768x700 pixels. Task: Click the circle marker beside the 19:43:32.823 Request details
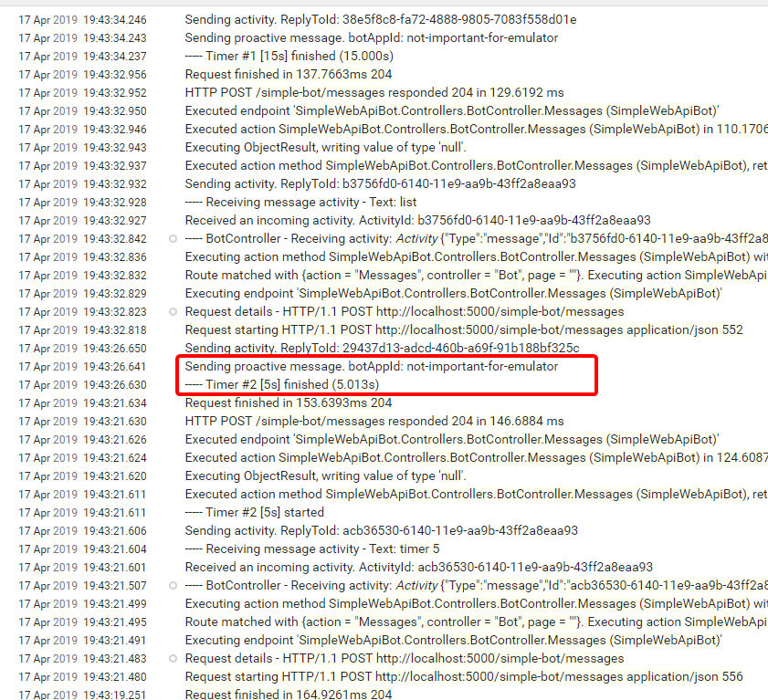click(173, 312)
